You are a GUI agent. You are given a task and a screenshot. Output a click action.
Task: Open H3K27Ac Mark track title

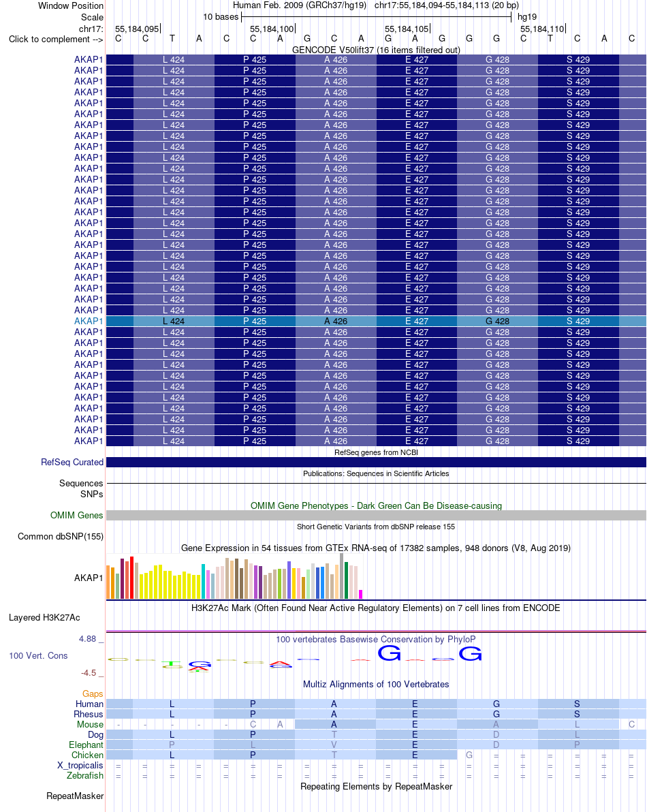(x=376, y=608)
